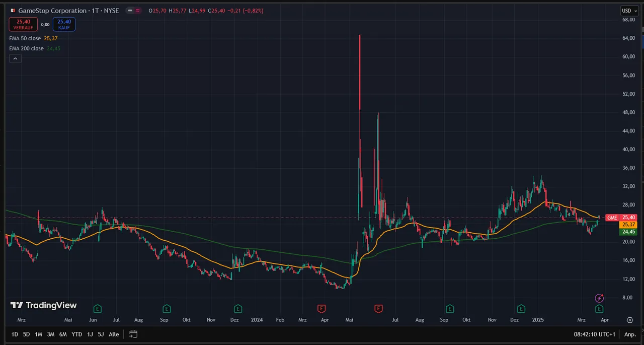The image size is (644, 345).
Task: Select the 1D time range
Action: (x=15, y=334)
